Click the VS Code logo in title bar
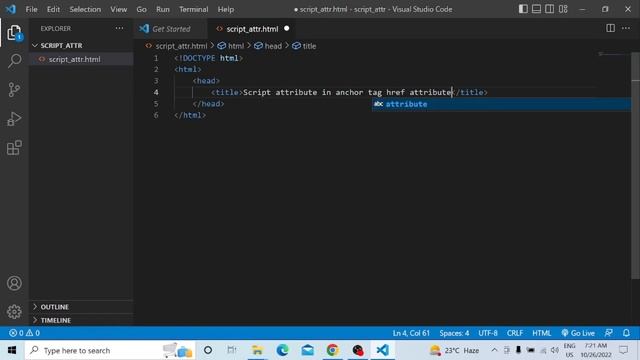This screenshot has height=360, width=640. point(11,9)
